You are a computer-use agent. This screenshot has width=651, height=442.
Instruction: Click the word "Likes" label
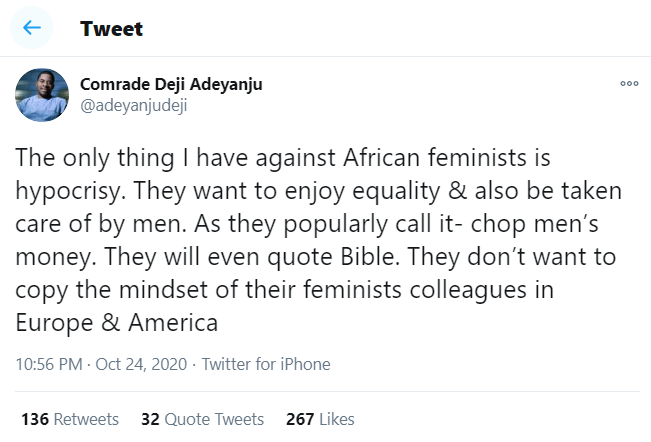[x=336, y=419]
